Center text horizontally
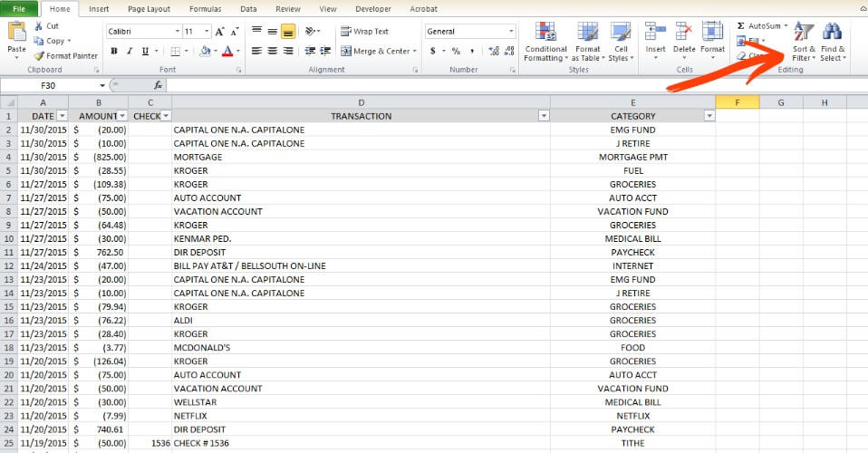Screen dimensions: 868x453 tap(273, 51)
